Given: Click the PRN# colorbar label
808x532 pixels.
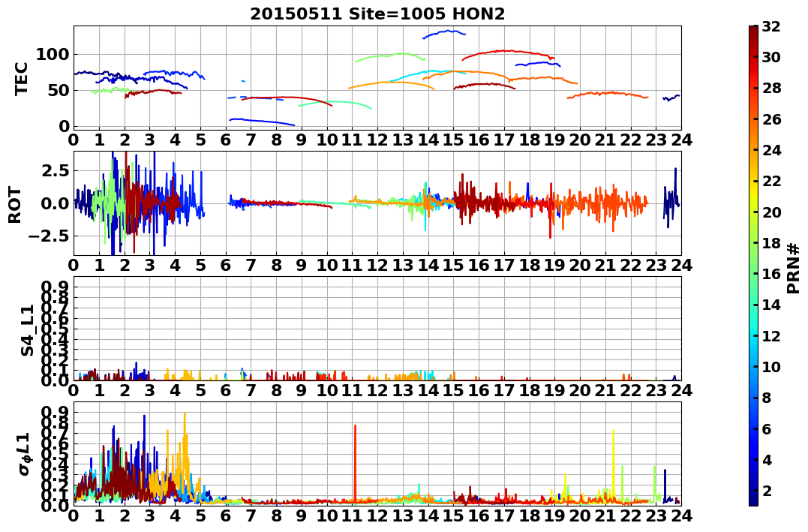Looking at the screenshot, I should click(x=793, y=268).
